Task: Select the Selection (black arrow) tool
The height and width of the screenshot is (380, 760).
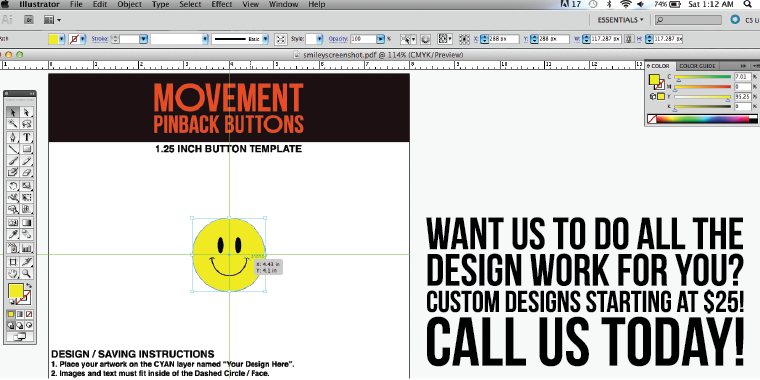Action: pos(13,112)
